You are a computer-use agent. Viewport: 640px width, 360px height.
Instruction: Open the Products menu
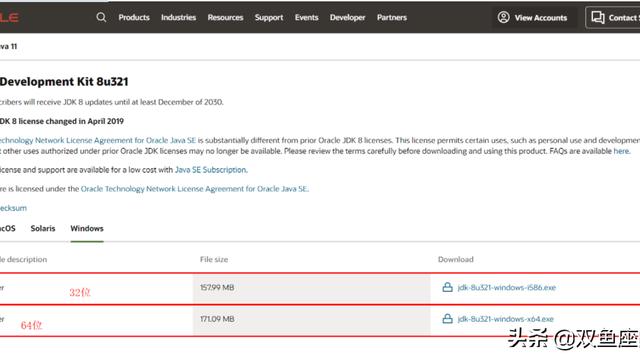coord(134,18)
